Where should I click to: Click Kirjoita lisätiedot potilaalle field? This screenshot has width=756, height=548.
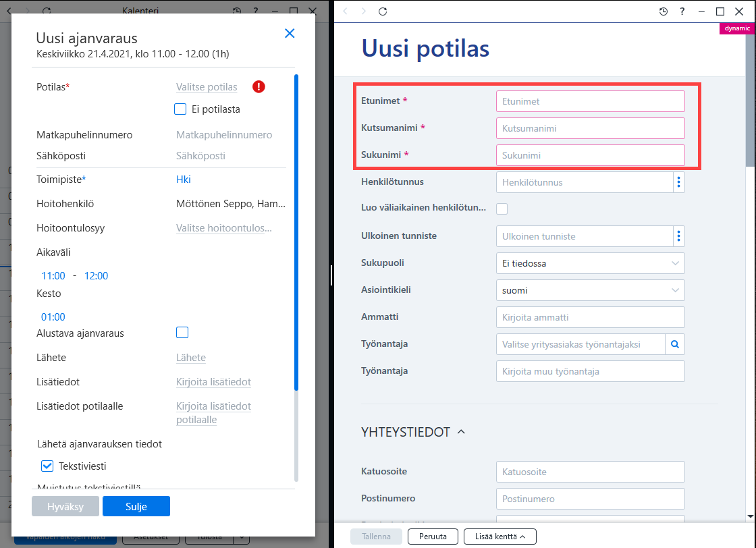[x=213, y=412]
